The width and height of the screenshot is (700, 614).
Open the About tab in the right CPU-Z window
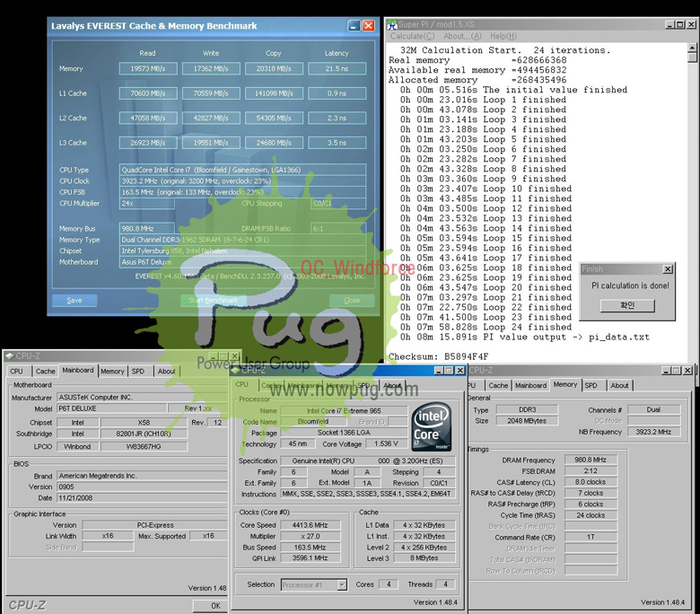(x=619, y=385)
